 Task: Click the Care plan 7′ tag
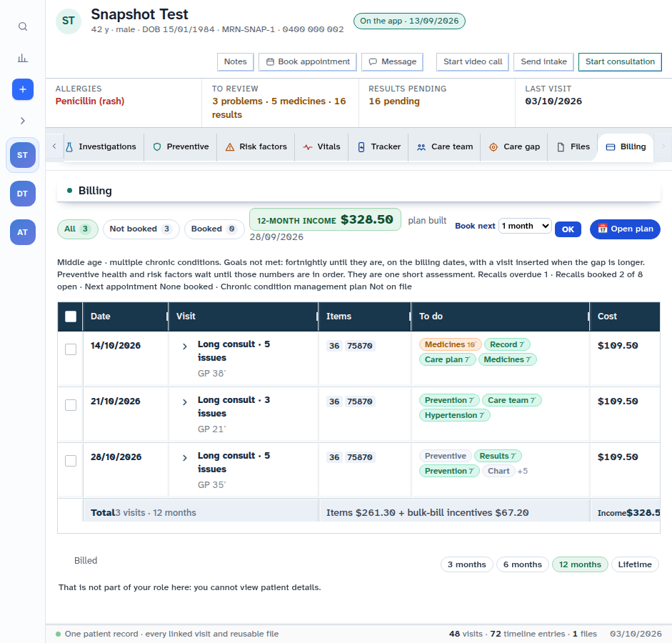coord(448,359)
